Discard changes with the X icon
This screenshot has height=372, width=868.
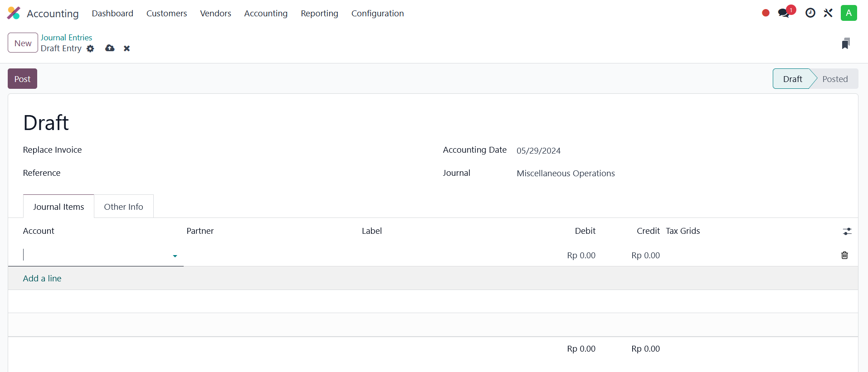(x=127, y=48)
